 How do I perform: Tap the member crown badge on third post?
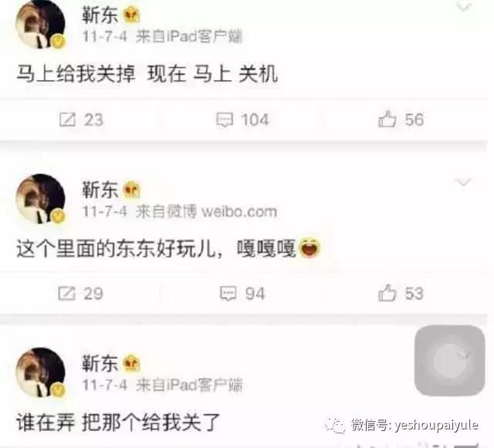pos(131,363)
